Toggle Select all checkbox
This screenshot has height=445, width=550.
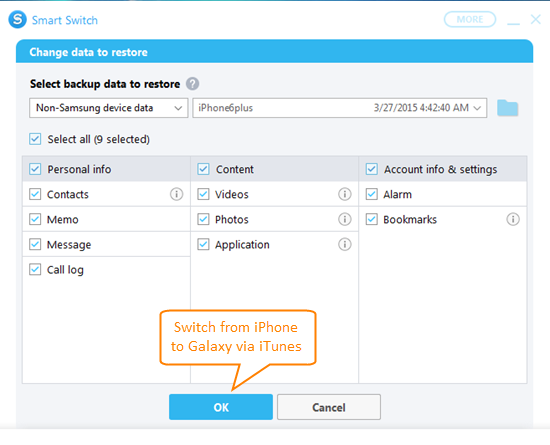35,139
